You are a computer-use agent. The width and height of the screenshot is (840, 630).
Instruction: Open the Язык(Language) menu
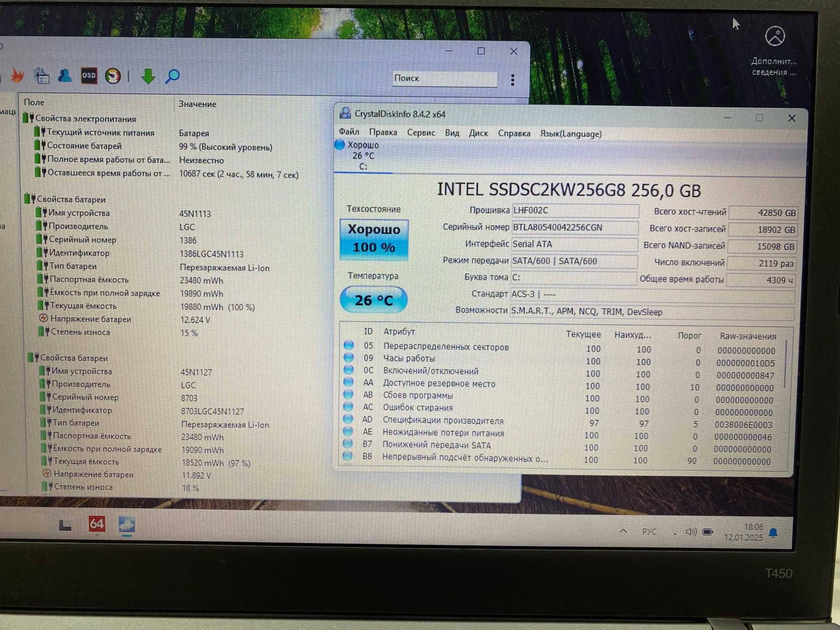571,134
